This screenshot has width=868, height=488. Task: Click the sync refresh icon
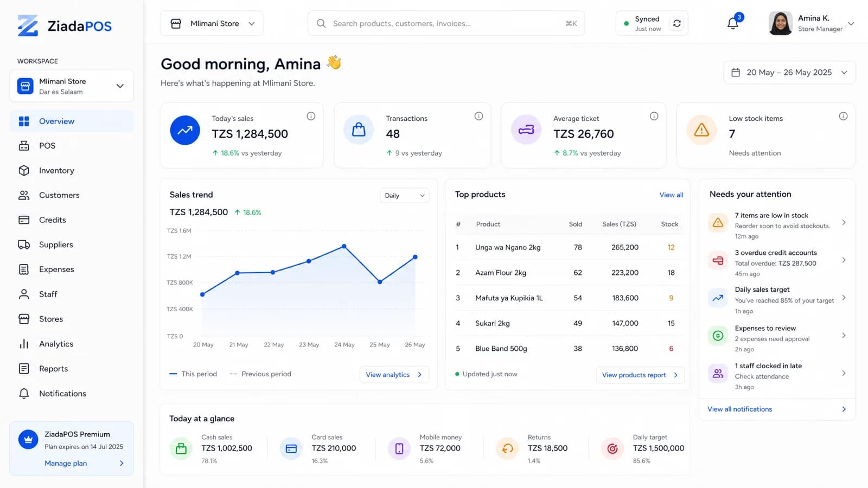click(677, 23)
